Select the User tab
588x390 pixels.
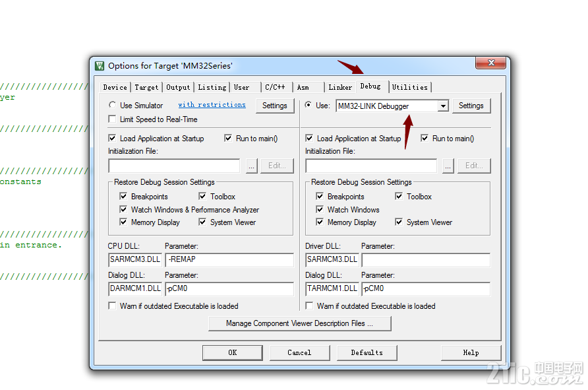point(241,87)
